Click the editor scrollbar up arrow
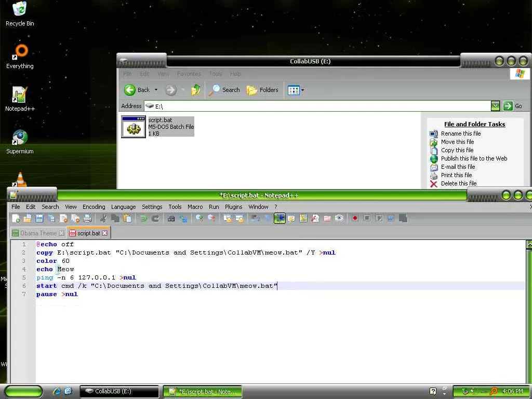The height and width of the screenshot is (399, 532). (528, 244)
